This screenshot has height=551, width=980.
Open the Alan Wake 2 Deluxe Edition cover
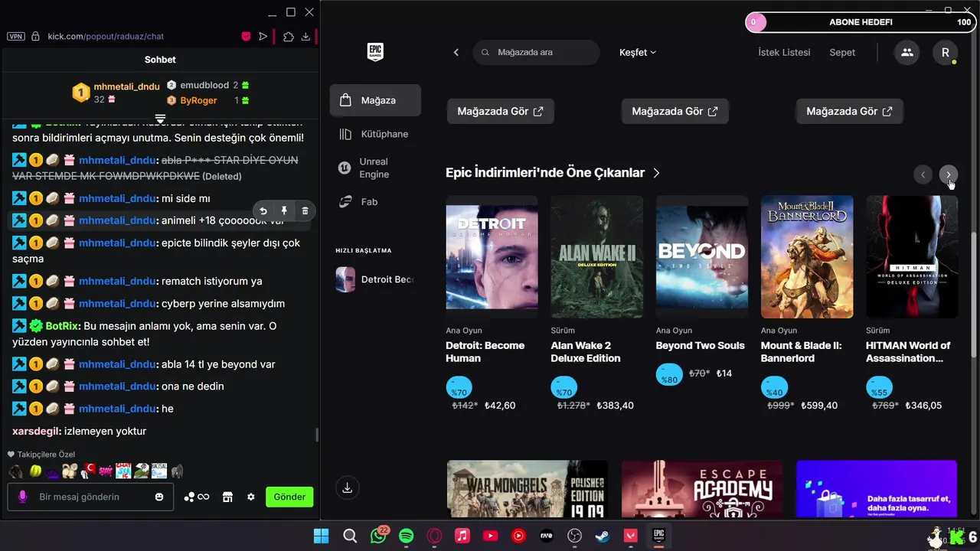tap(596, 256)
